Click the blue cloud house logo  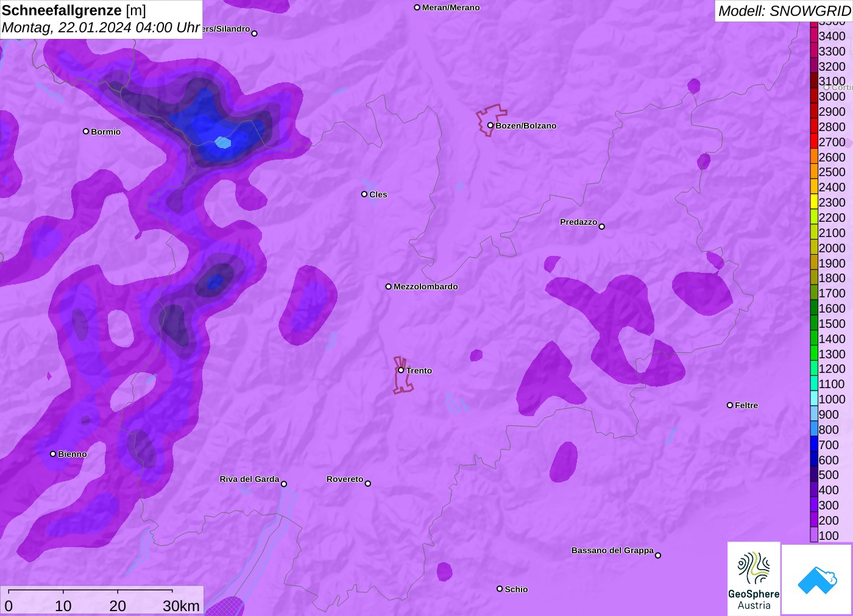tap(817, 579)
